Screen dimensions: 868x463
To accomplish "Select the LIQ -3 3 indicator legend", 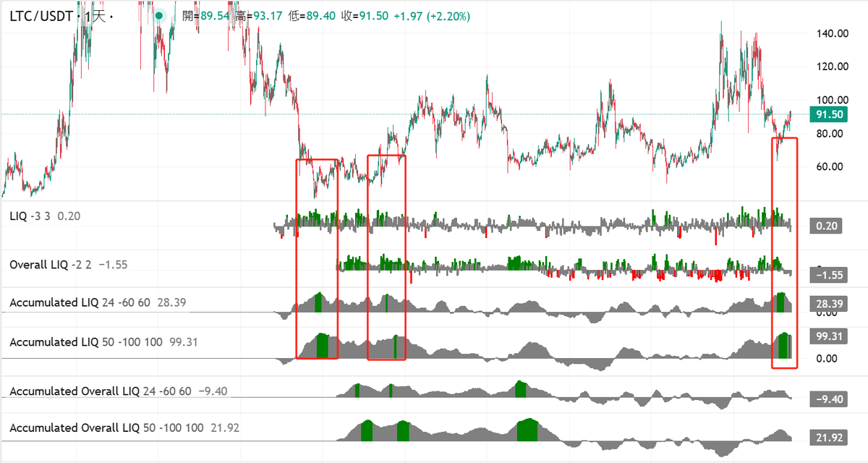I will pos(45,216).
